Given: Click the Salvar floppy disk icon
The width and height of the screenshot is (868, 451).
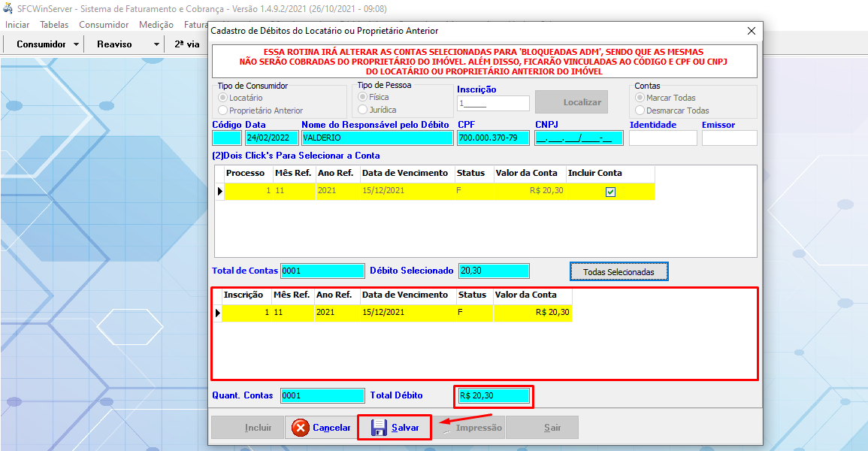Looking at the screenshot, I should [380, 428].
